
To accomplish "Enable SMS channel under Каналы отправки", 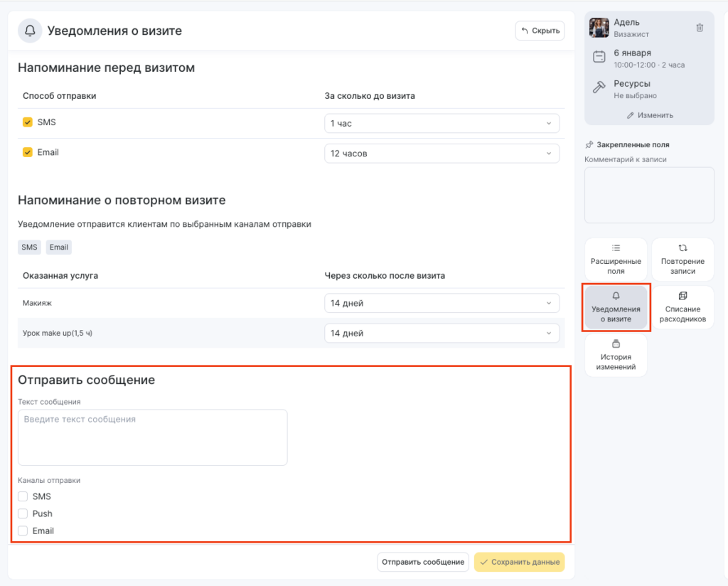I will [23, 496].
